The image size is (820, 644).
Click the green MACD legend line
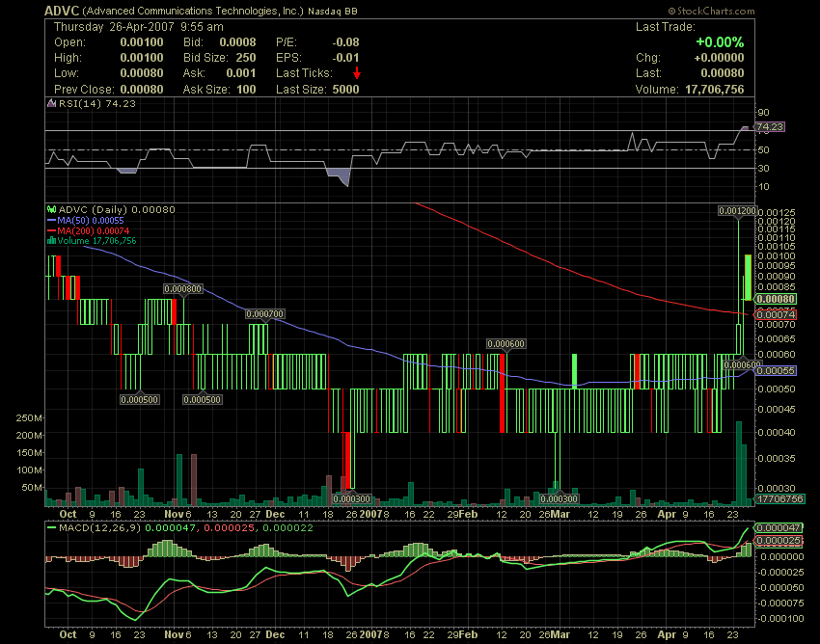[51, 528]
